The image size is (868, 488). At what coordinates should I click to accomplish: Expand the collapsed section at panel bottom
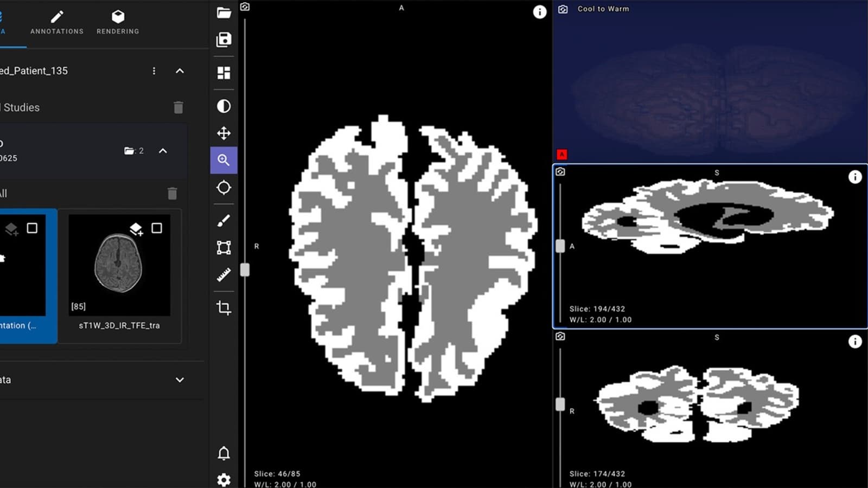(x=180, y=380)
